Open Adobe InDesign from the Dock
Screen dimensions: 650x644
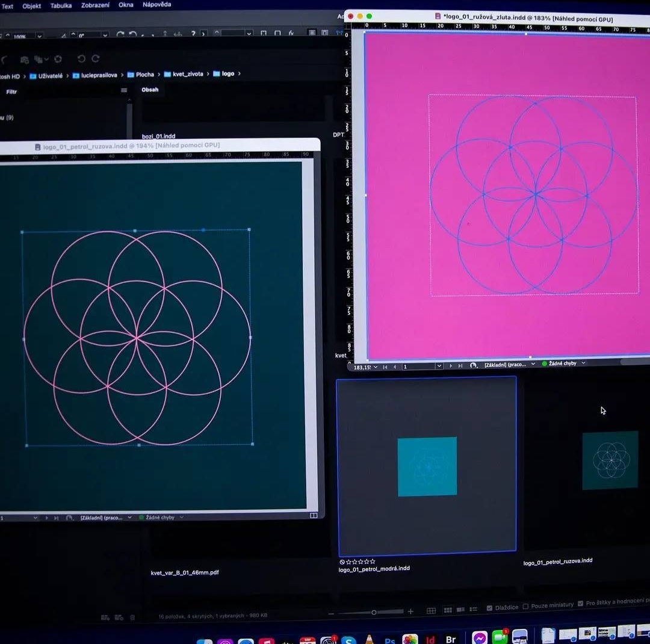pos(430,639)
